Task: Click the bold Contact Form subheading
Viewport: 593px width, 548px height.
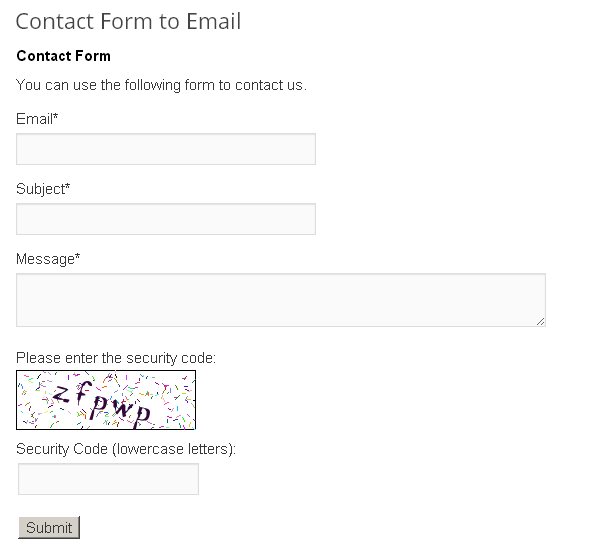Action: tap(64, 56)
